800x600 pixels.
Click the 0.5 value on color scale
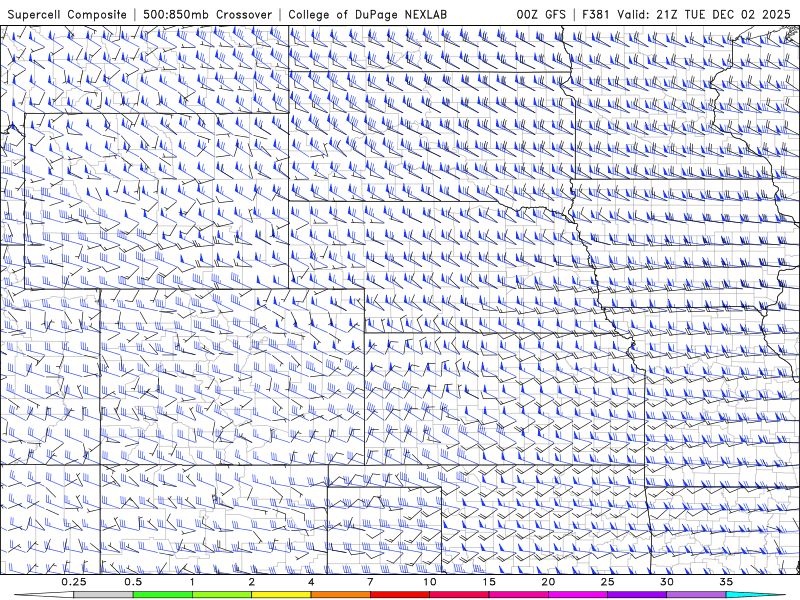coord(133,582)
